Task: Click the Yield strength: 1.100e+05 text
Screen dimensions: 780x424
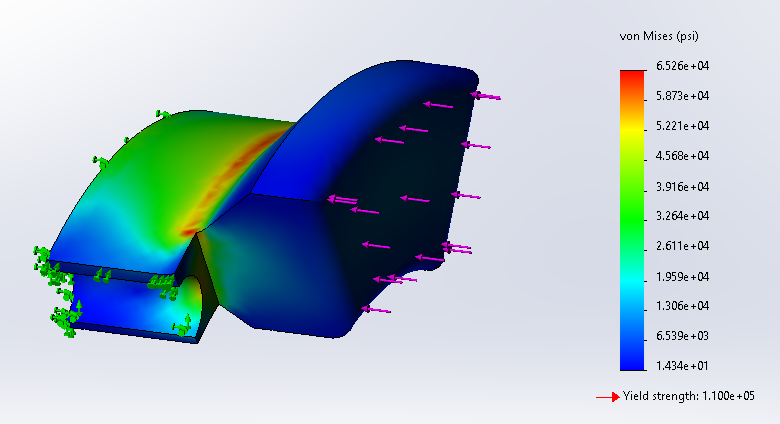Action: tap(688, 397)
